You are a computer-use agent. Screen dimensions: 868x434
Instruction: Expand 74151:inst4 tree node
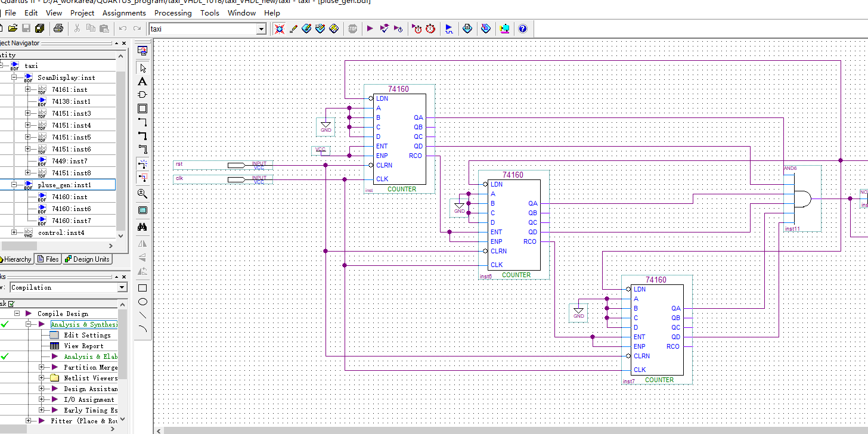click(27, 125)
